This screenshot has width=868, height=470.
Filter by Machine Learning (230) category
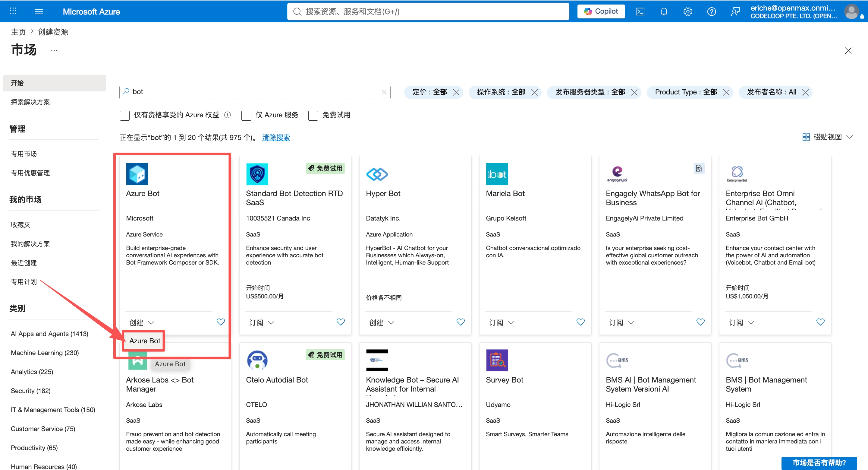45,353
